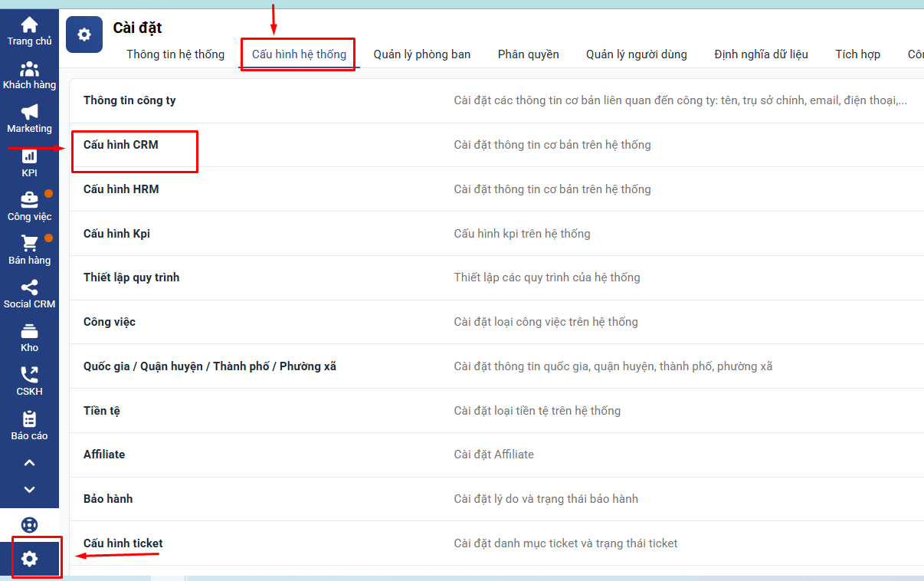Open the Kho warehouse icon
924x581 pixels.
tap(29, 332)
